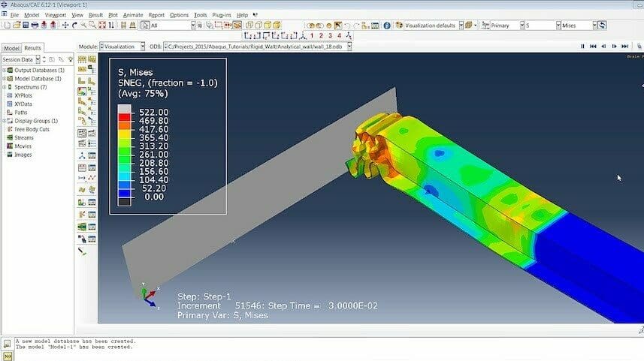Click the blue Query information icon
This screenshot has height=361, width=644.
[x=387, y=26]
